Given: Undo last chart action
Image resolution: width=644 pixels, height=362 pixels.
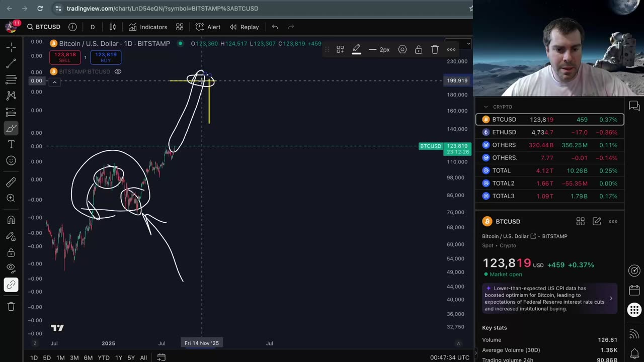Looking at the screenshot, I should (x=275, y=27).
